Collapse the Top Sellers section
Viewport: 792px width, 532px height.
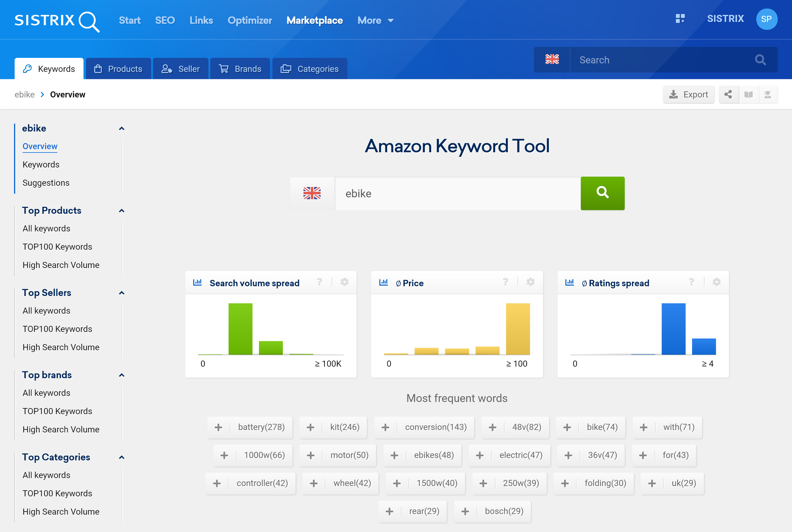(122, 293)
